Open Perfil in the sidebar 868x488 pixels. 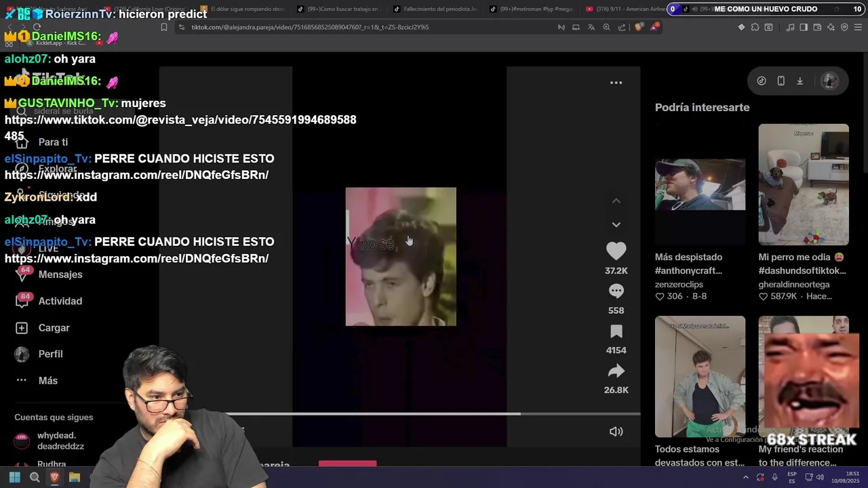tap(51, 354)
